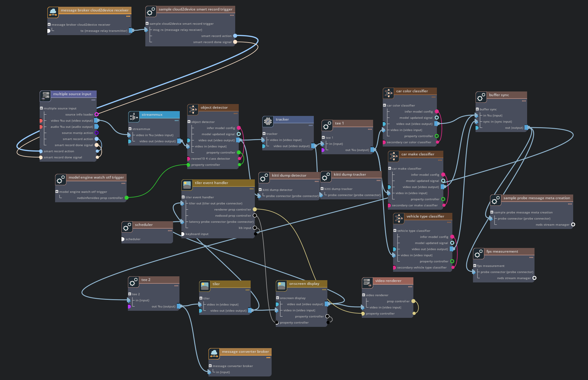Click the video renderer node icon

coord(367,283)
